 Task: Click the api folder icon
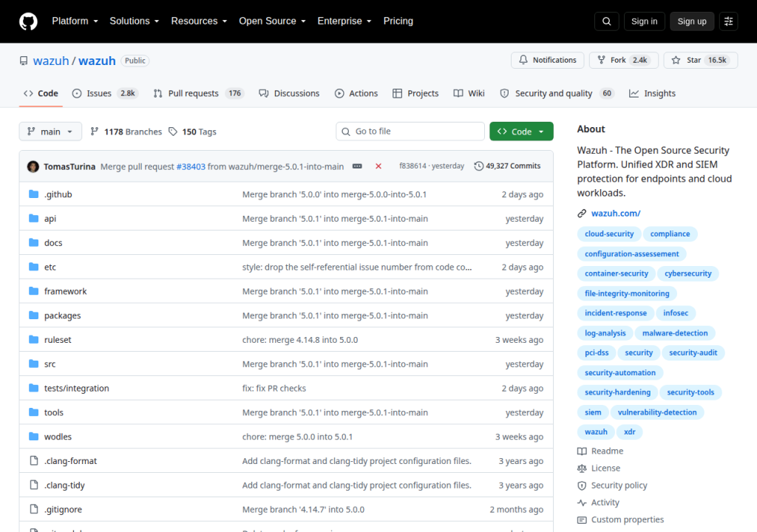34,218
